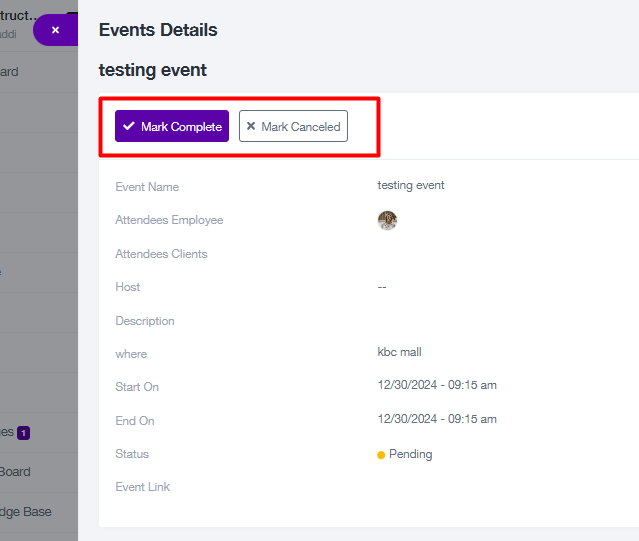Open the attendee employee avatar
This screenshot has width=639, height=541.
[x=387, y=220]
